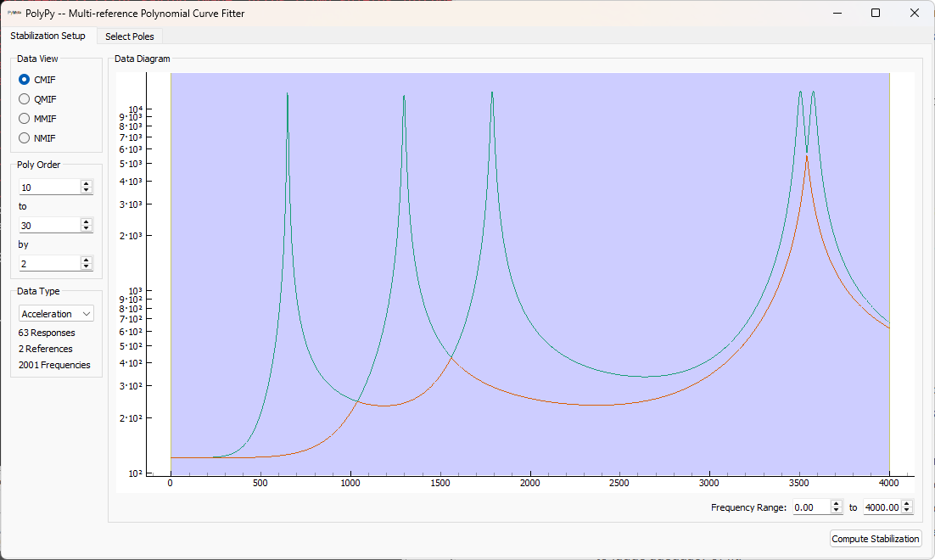This screenshot has height=560, width=935.
Task: Click the PolyPy application icon in title bar
Action: coord(13,13)
